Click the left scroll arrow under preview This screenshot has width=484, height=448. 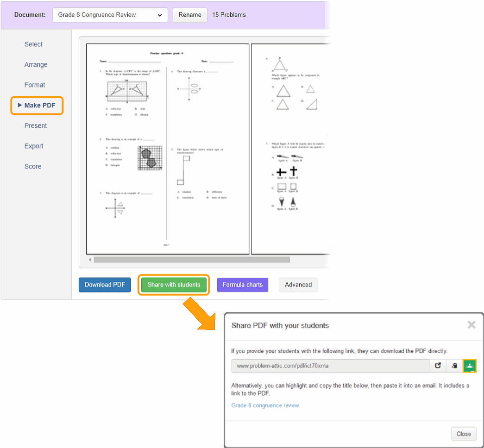(89, 260)
